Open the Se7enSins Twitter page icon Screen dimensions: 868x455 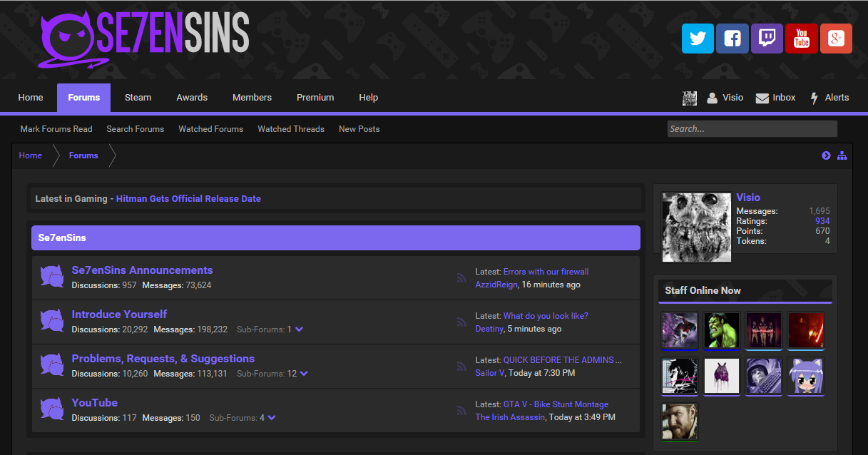click(698, 39)
